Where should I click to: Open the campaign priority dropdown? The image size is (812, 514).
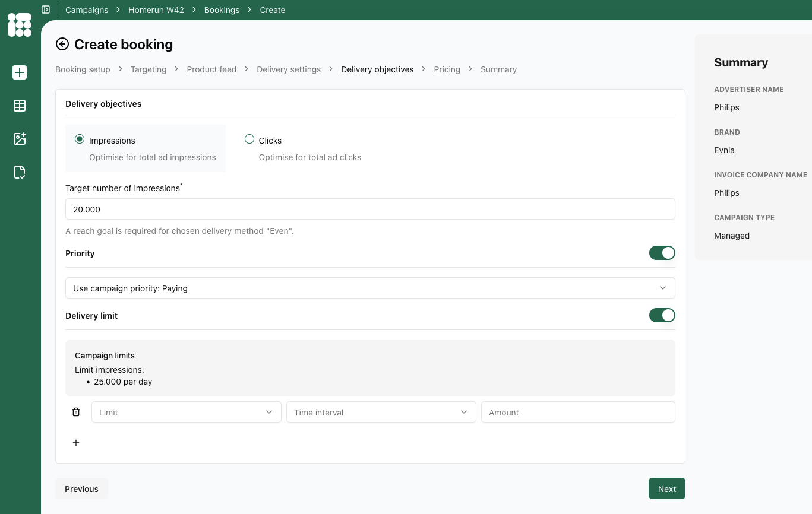(370, 288)
